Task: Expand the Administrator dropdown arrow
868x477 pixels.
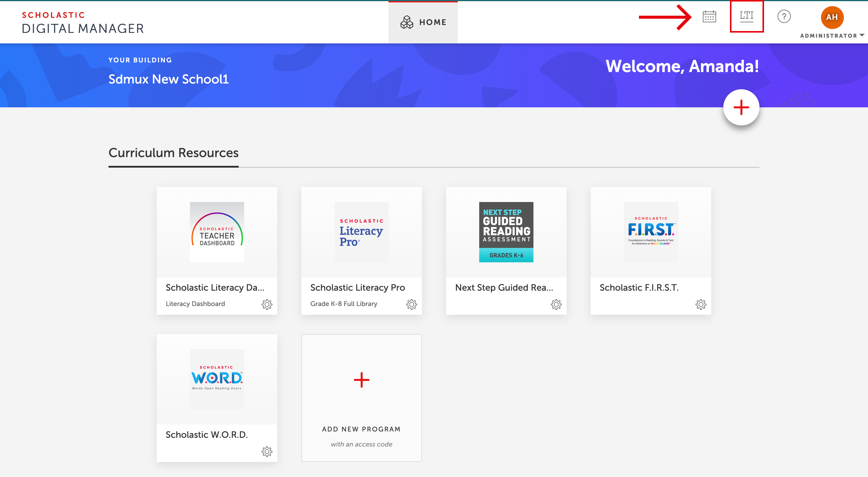Action: coord(862,35)
